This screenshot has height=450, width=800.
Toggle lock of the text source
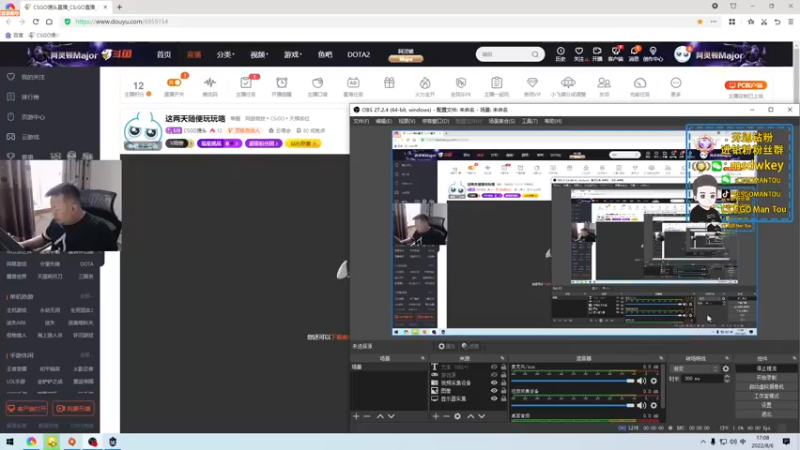click(504, 367)
